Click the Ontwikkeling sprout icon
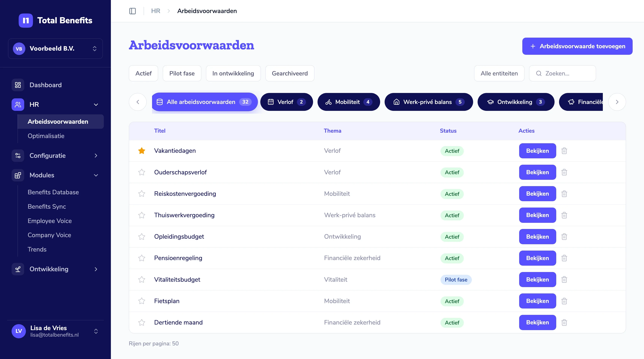644x359 pixels. pyautogui.click(x=18, y=269)
